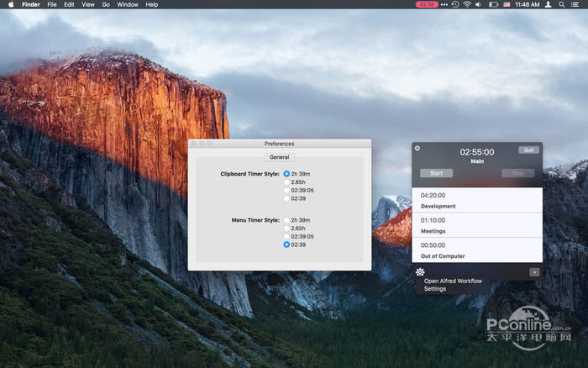Click the plus icon to add timer
The image size is (588, 368).
pos(534,272)
